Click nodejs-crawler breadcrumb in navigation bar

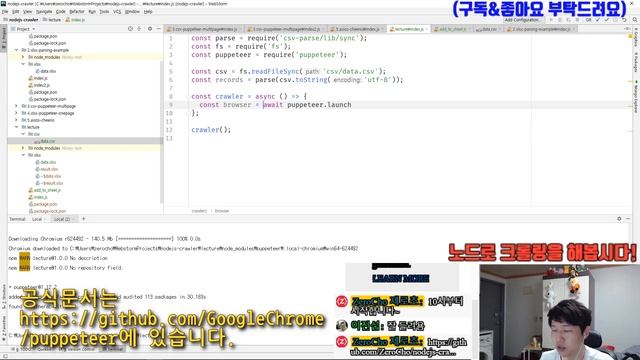pos(21,20)
